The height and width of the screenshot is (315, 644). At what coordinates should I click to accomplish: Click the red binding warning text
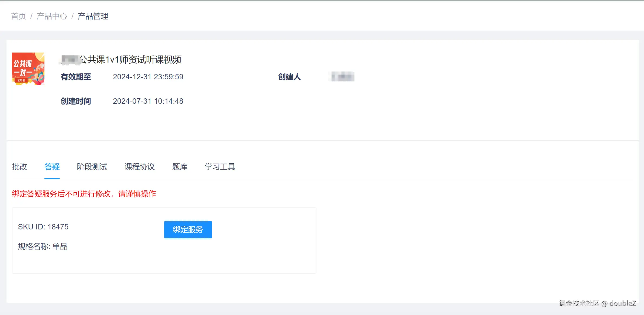pyautogui.click(x=84, y=194)
